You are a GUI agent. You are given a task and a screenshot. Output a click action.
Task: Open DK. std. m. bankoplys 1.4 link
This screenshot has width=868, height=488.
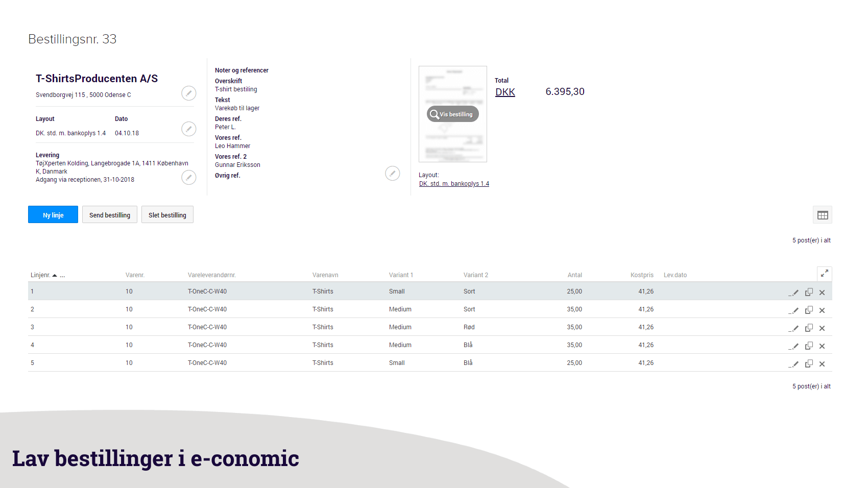[x=454, y=184]
